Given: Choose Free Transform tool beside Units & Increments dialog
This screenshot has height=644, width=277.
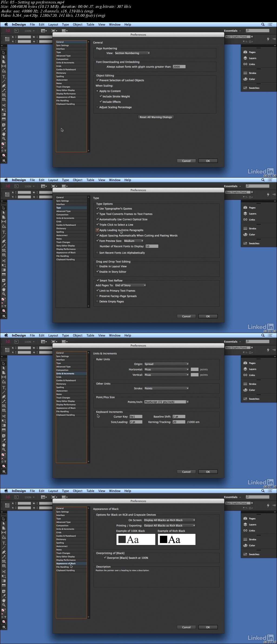Looking at the screenshot, I should coord(4,421).
